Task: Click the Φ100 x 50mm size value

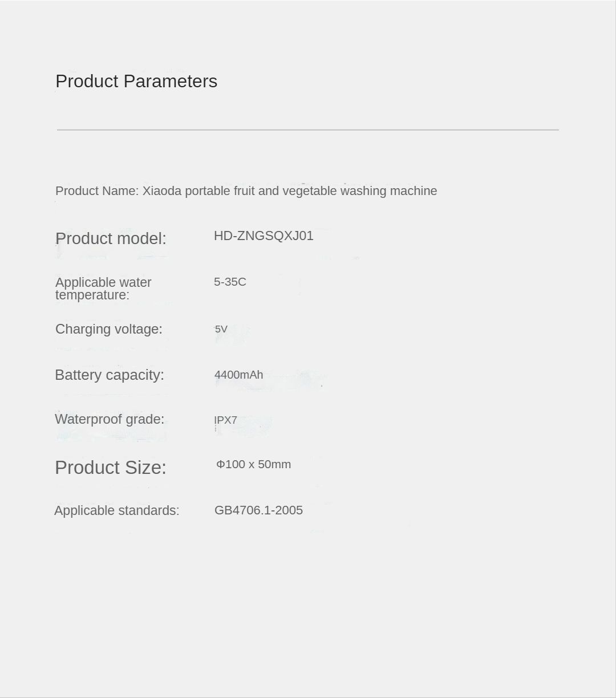Action: click(253, 464)
